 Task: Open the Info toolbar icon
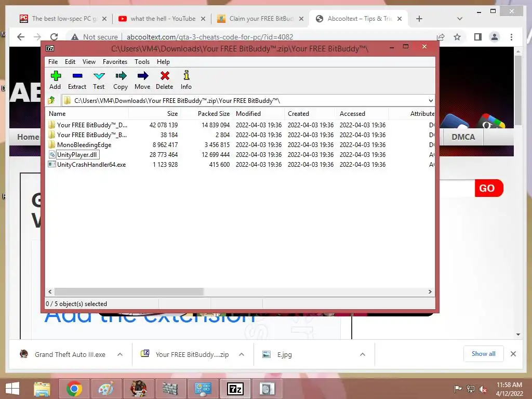186,80
